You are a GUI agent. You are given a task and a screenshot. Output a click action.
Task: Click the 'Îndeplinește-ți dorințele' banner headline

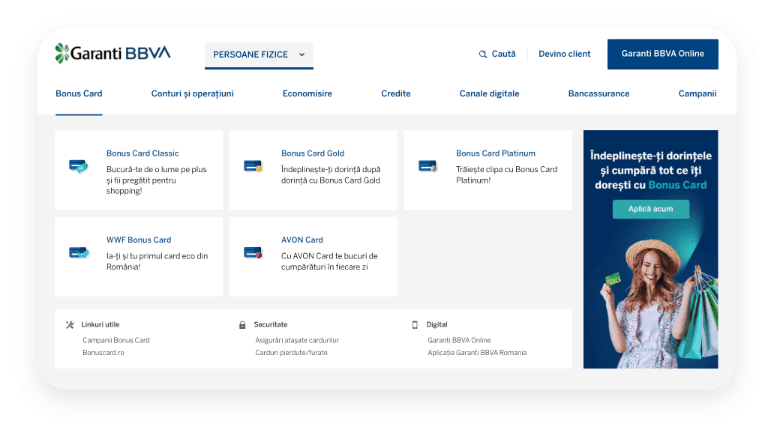click(x=651, y=170)
